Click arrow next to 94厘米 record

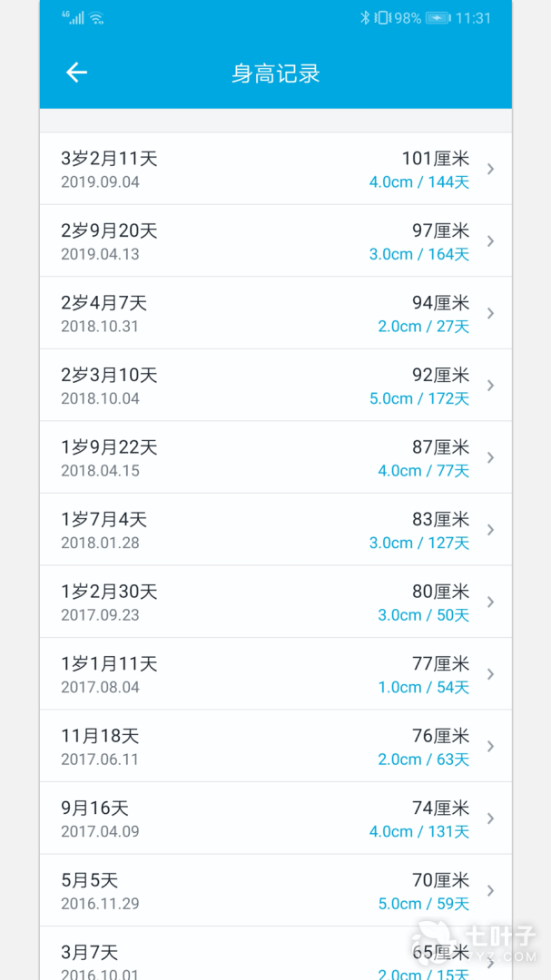coord(490,313)
